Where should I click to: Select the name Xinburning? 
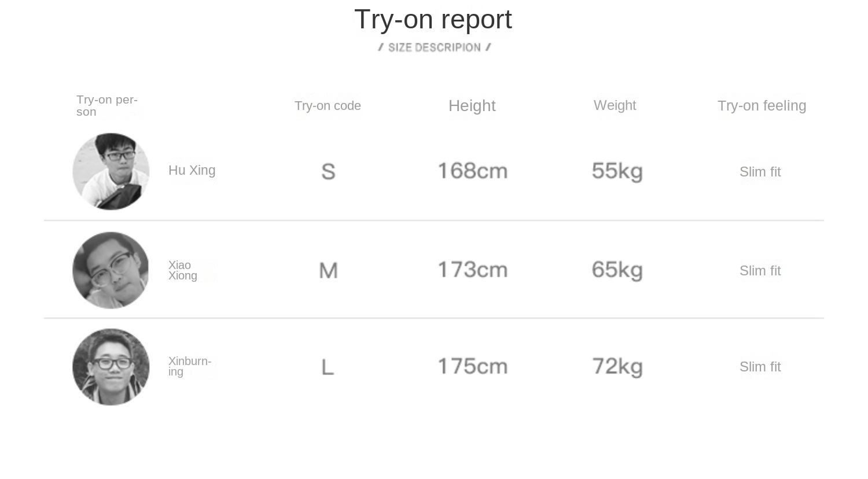(189, 366)
